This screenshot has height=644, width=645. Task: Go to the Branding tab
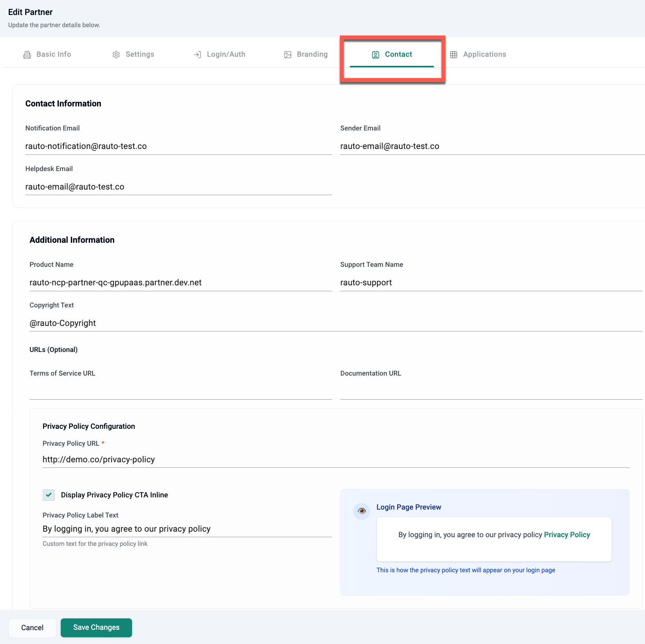tap(312, 54)
